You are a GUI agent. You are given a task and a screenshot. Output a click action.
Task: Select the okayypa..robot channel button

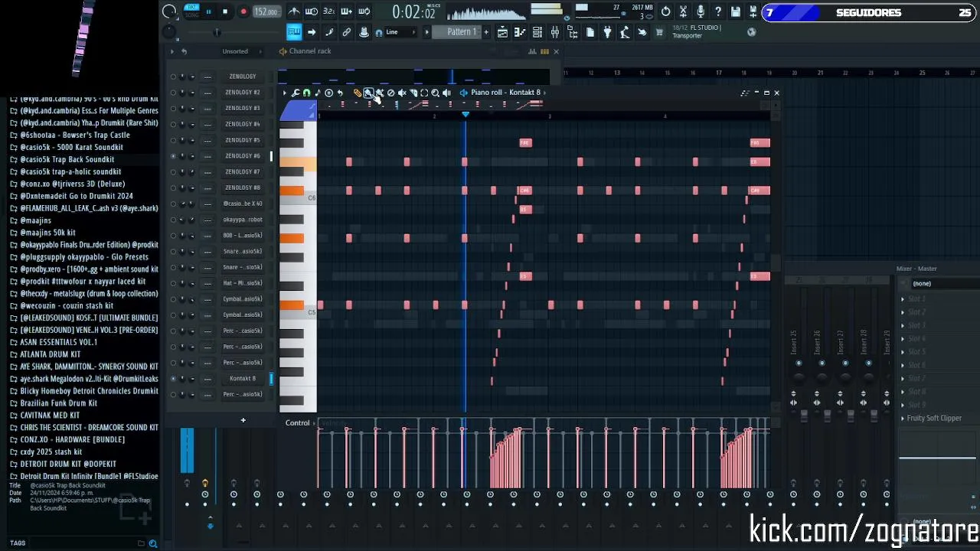pos(243,220)
